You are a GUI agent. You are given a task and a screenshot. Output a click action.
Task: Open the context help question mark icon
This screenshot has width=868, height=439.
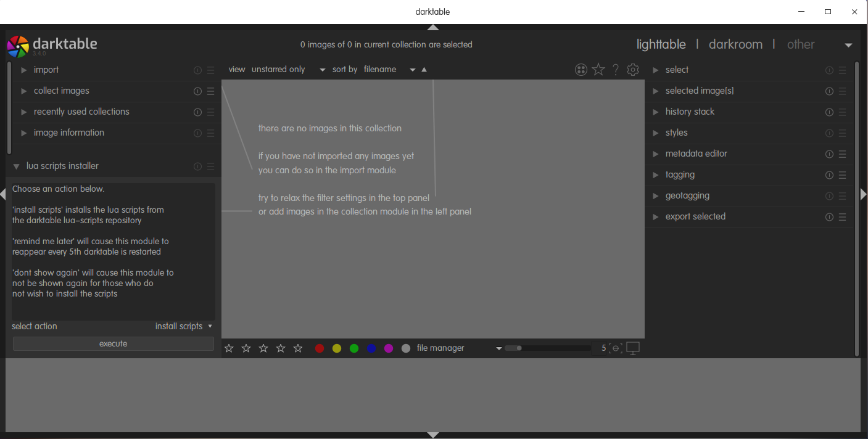(615, 70)
